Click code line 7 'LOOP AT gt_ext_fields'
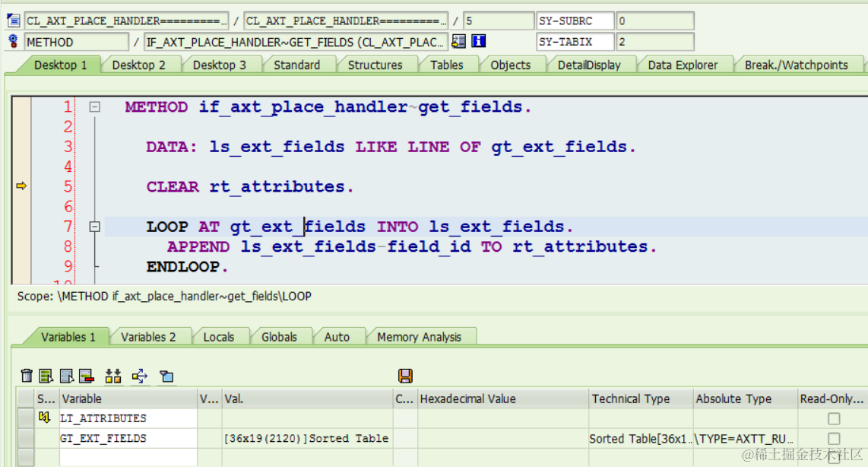The height and width of the screenshot is (467, 868). [360, 227]
